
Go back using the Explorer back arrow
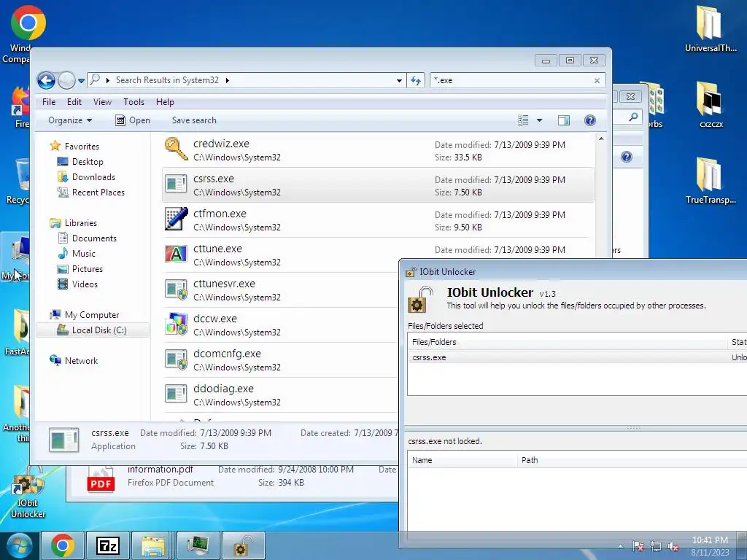(46, 80)
